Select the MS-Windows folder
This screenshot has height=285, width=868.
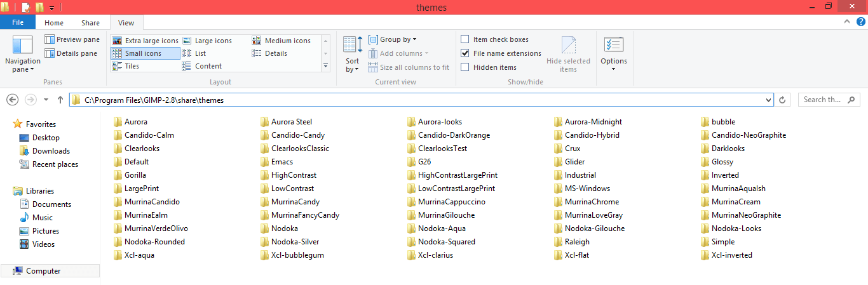pyautogui.click(x=581, y=189)
